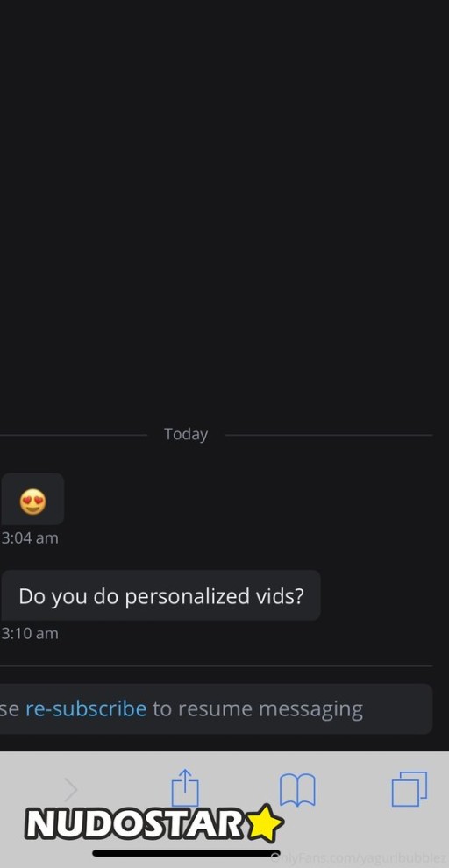
Task: Click the divider line right of Today
Action: pos(328,435)
